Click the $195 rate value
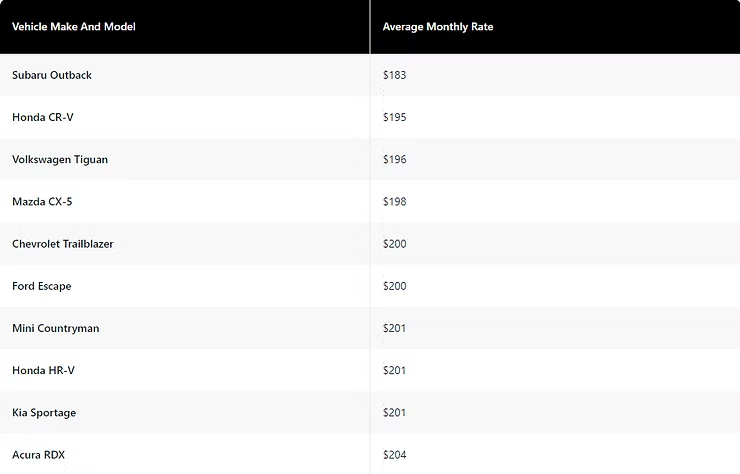The image size is (740, 474). tap(394, 117)
